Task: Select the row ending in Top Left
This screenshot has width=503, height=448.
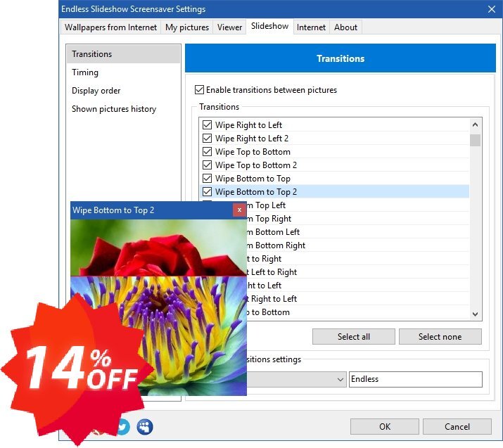Action: (x=357, y=205)
